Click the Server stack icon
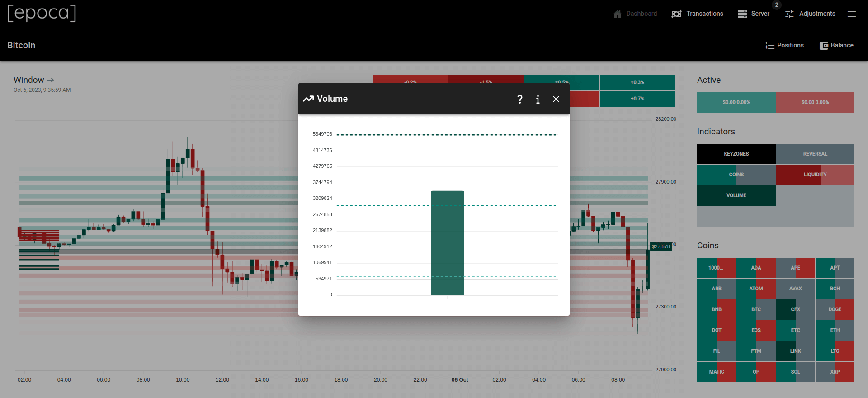Screen dimensions: 868x398 pyautogui.click(x=742, y=14)
